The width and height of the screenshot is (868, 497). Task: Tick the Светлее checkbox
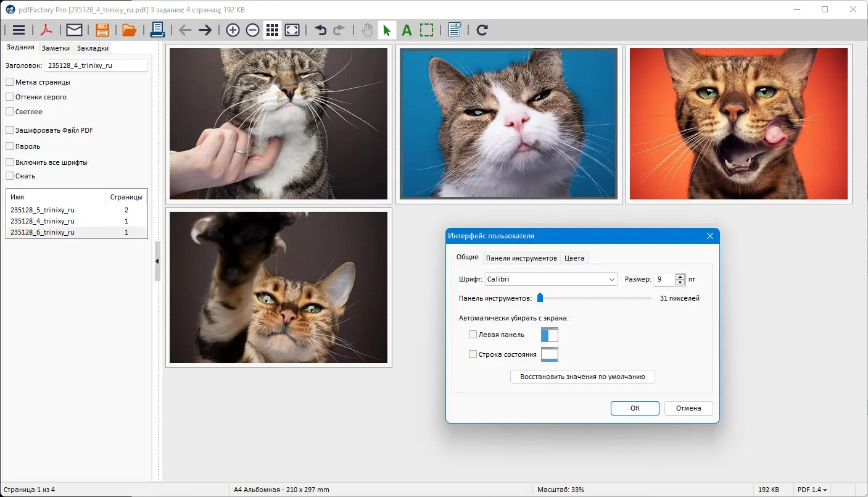9,112
